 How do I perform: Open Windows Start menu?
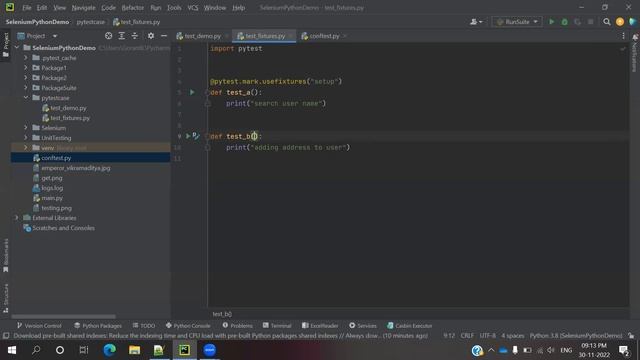pos(12,350)
